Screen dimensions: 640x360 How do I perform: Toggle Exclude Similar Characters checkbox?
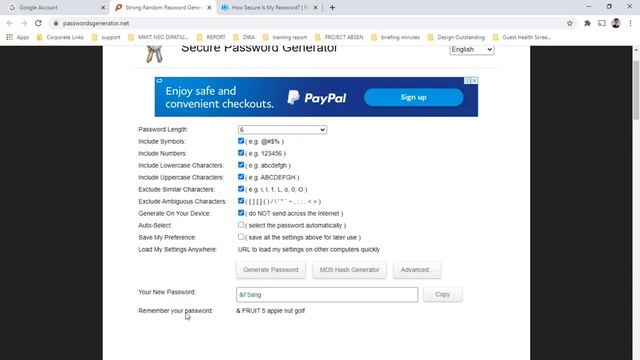click(x=241, y=189)
